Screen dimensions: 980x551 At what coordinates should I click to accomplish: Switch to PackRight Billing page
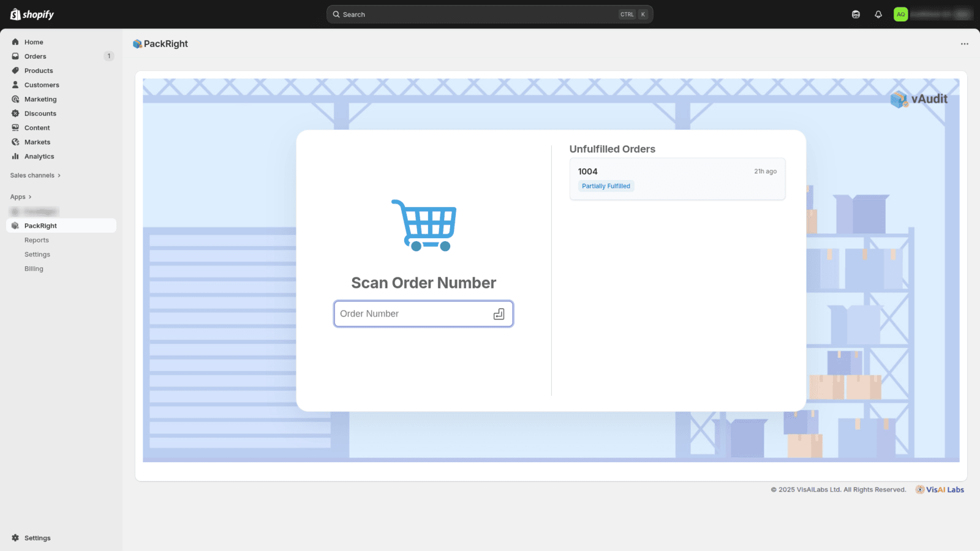pyautogui.click(x=34, y=268)
